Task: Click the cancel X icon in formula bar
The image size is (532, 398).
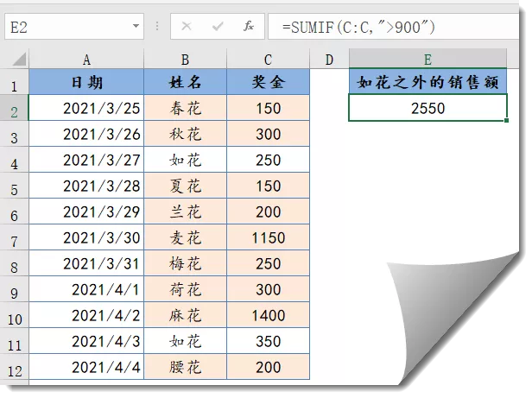Action: (186, 27)
